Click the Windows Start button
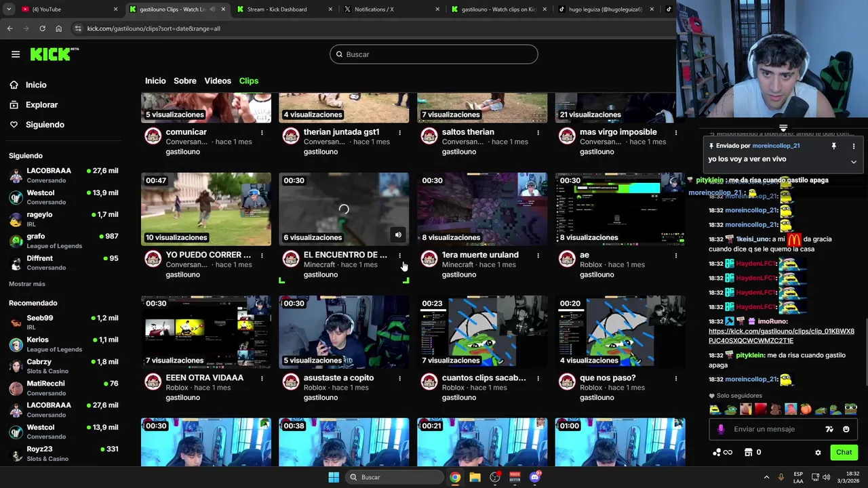The image size is (868, 488). point(334,477)
